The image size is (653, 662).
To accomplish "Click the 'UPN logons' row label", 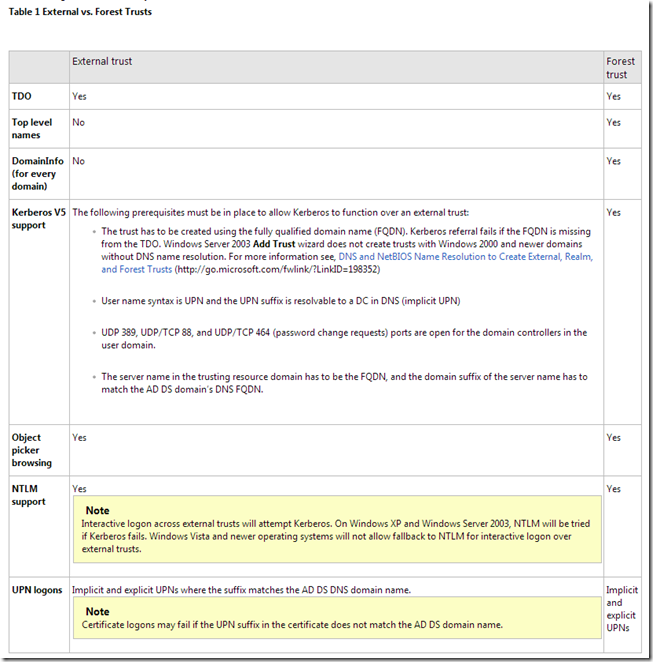I will [37, 590].
